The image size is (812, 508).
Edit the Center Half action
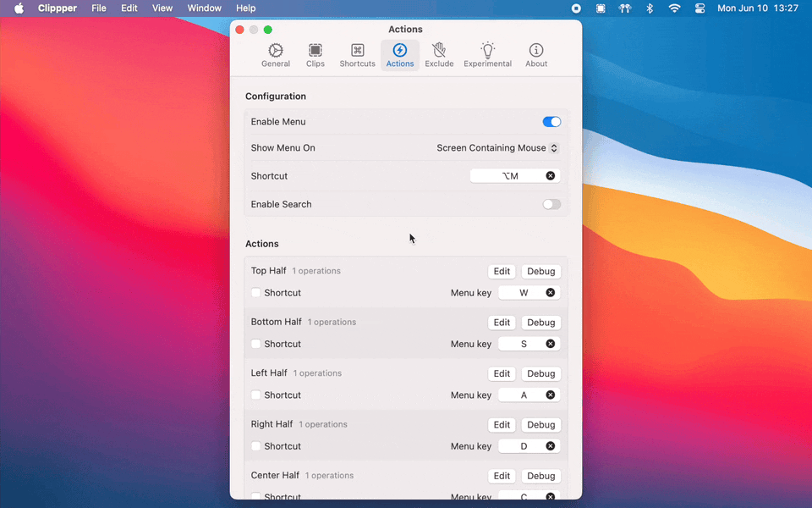click(502, 476)
